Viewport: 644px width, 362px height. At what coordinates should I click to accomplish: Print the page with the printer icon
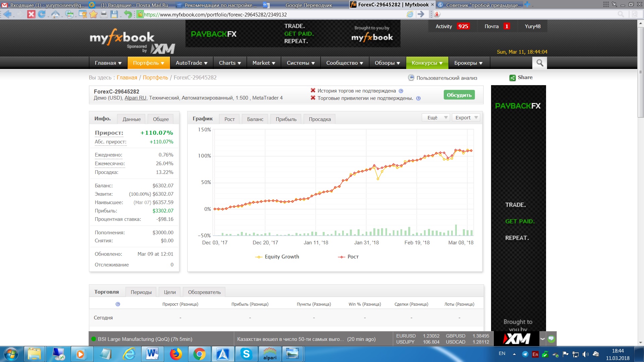tap(104, 14)
